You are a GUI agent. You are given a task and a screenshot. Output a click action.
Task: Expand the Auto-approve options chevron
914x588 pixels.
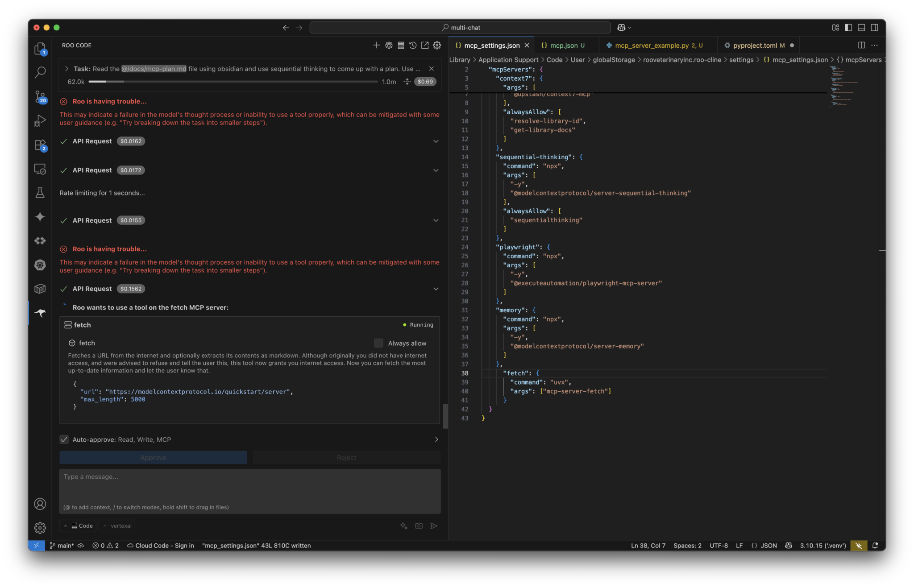(x=436, y=439)
